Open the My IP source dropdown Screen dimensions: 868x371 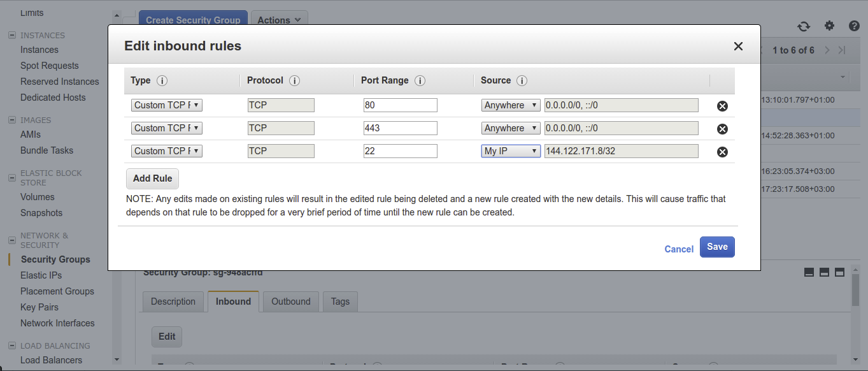(x=510, y=151)
